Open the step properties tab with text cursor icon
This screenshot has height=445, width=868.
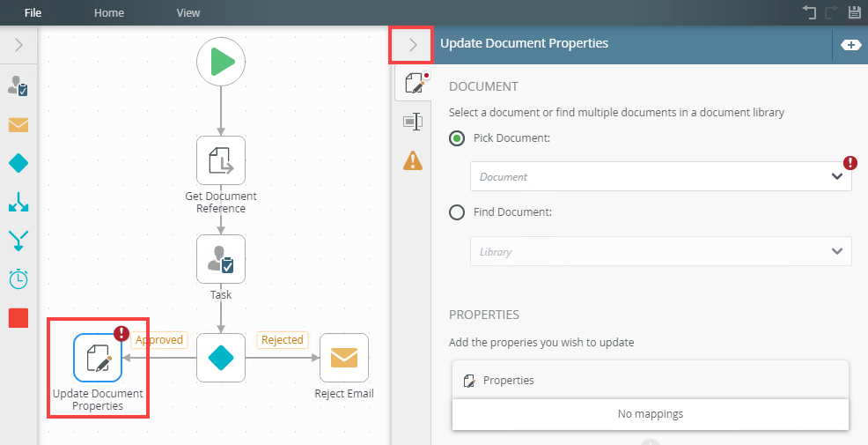click(x=413, y=122)
